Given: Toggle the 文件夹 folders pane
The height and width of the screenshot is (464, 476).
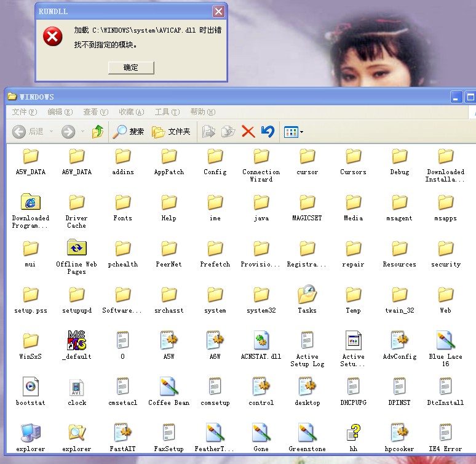Looking at the screenshot, I should tap(171, 132).
